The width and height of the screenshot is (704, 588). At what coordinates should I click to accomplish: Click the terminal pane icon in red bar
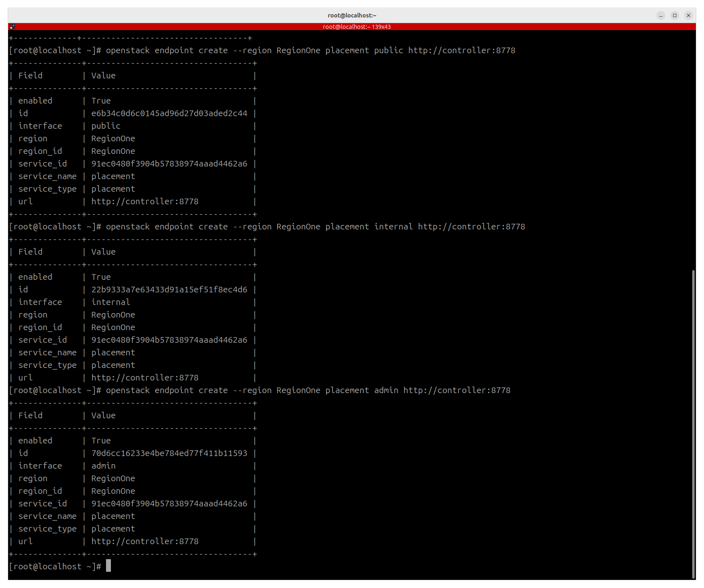click(x=12, y=27)
